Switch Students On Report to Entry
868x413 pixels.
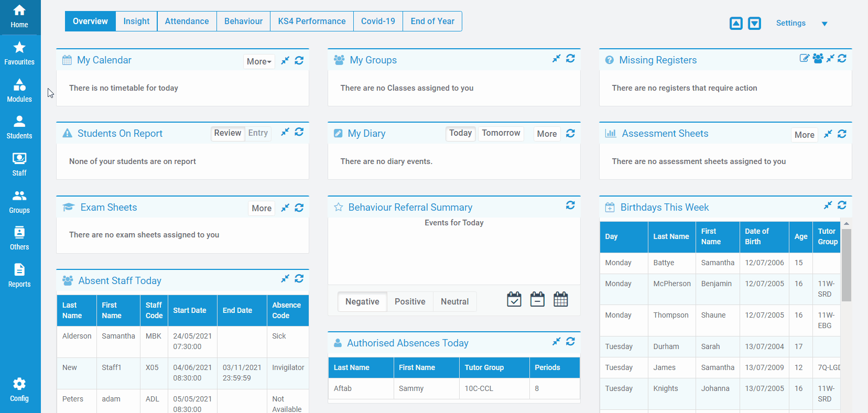point(258,133)
